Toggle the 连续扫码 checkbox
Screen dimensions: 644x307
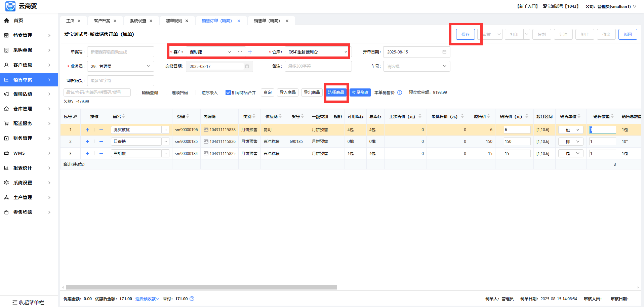(168, 92)
